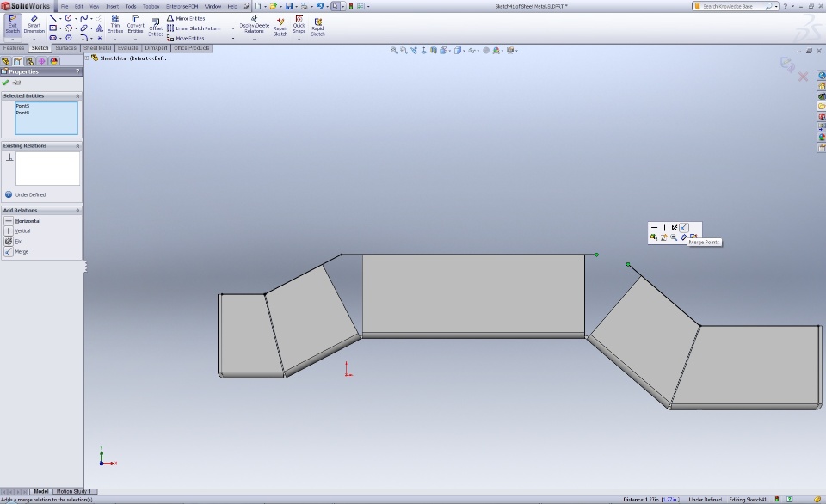Open the Display/Delete Relations dropdown arrow

tap(254, 39)
